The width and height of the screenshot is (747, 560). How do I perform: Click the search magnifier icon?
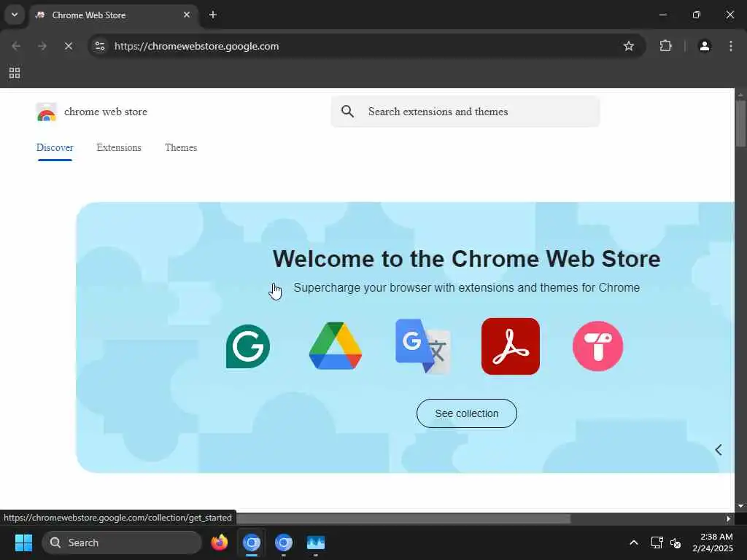[348, 112]
